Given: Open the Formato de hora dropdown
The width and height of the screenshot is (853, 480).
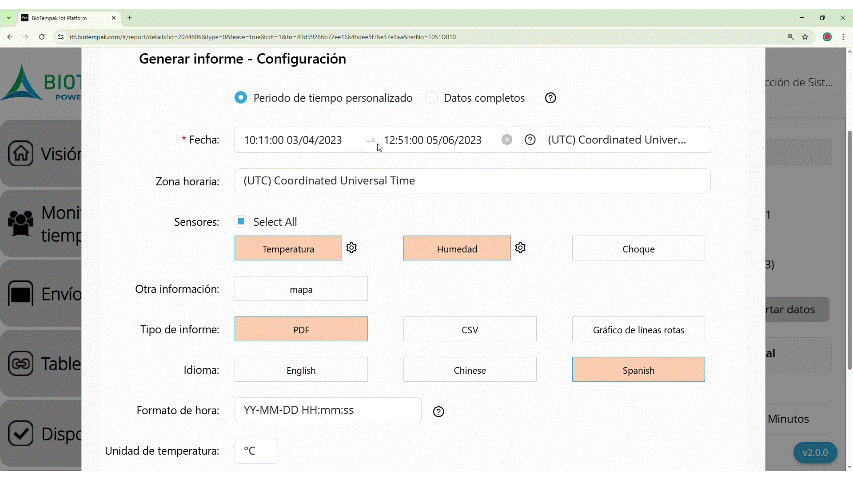Looking at the screenshot, I should point(327,410).
